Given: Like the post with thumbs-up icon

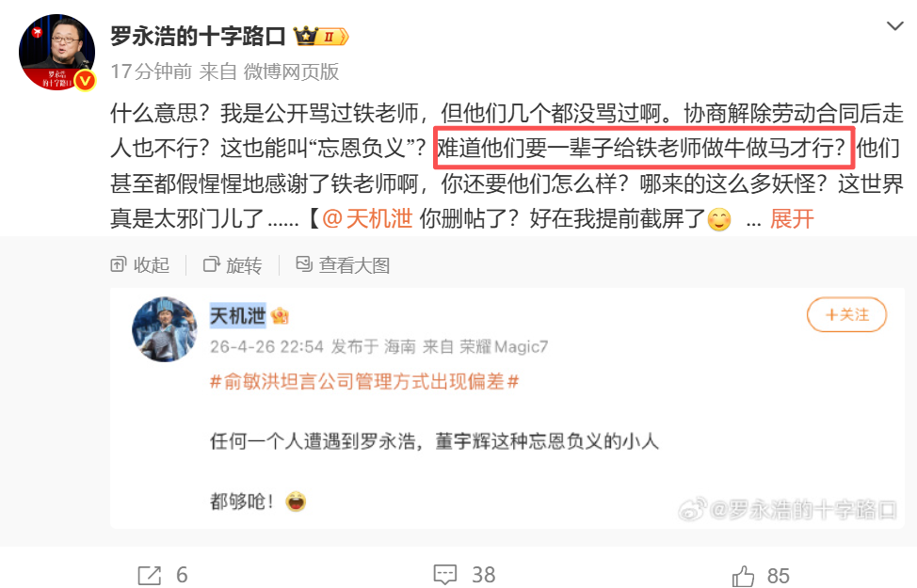Looking at the screenshot, I should (744, 576).
